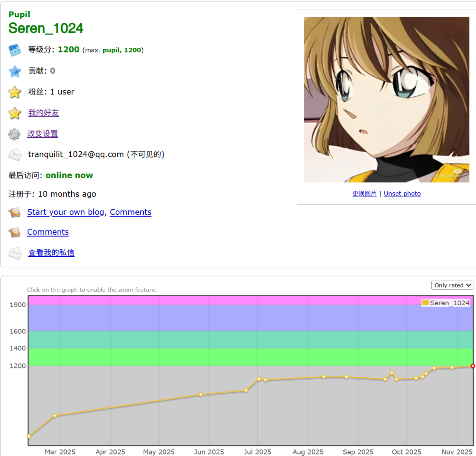The width and height of the screenshot is (476, 456).
Task: Click the first data point on the rating graph
Action: [x=29, y=436]
